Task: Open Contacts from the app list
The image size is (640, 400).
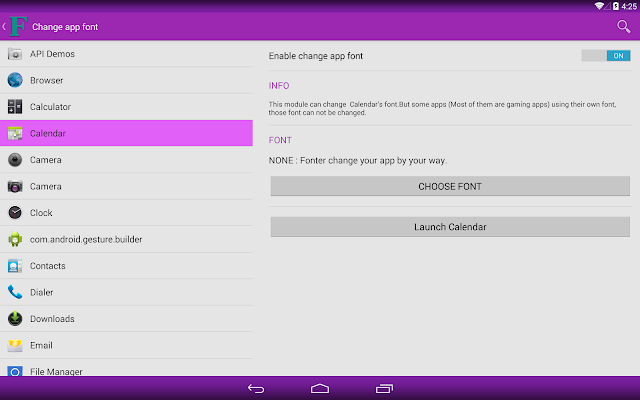Action: click(x=126, y=266)
